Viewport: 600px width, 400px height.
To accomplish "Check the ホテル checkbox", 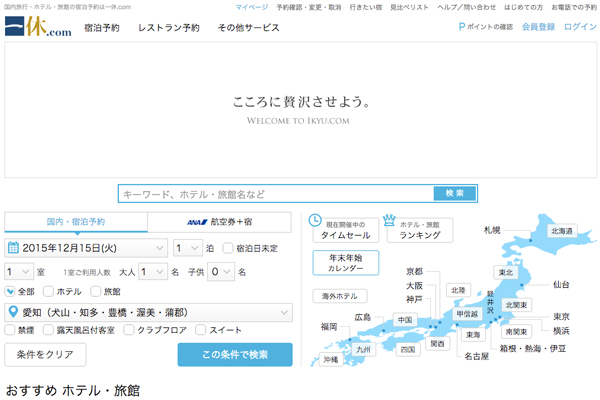I will tap(48, 292).
